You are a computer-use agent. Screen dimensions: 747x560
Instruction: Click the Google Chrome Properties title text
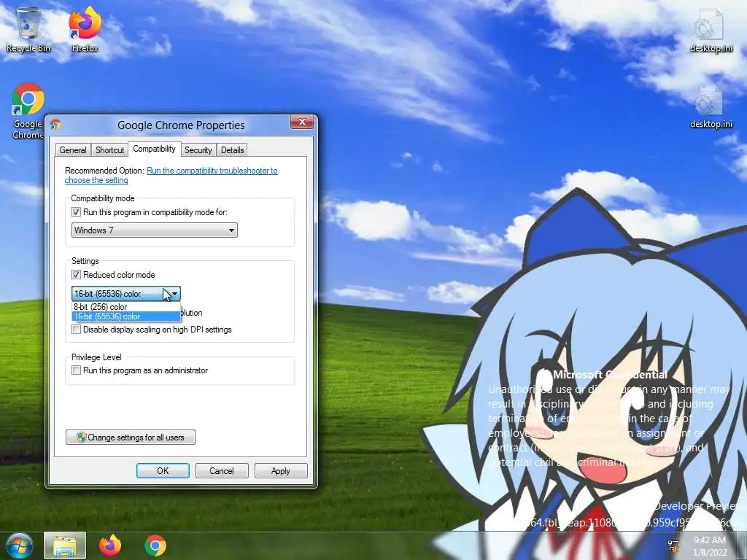[181, 125]
